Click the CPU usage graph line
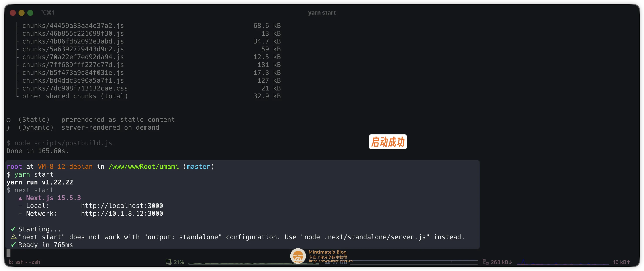Viewport: 644px width, 271px height. (238, 263)
